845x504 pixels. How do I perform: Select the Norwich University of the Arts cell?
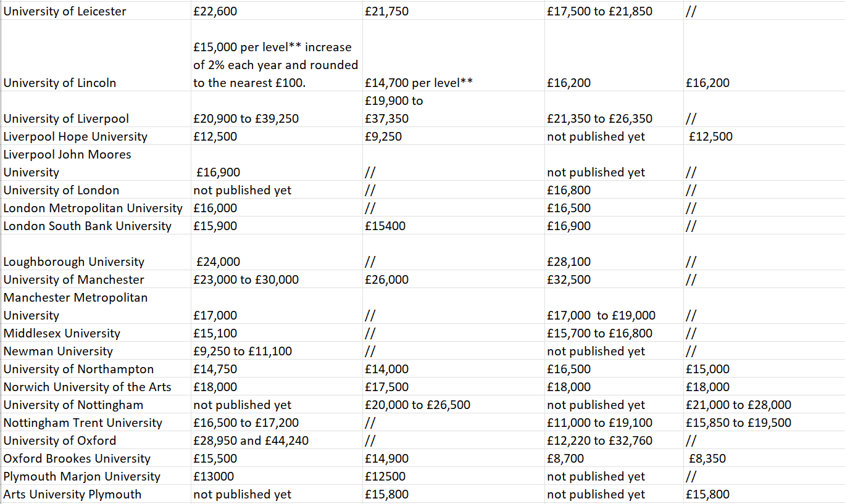pyautogui.click(x=87, y=387)
